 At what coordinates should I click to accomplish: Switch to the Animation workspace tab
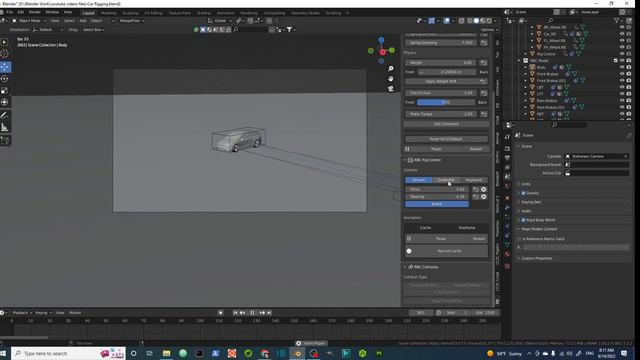pos(225,13)
